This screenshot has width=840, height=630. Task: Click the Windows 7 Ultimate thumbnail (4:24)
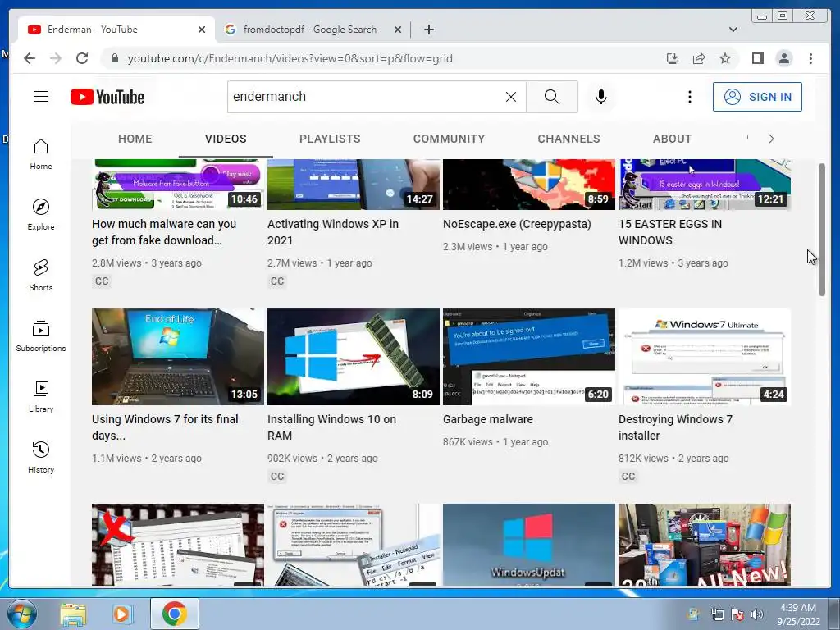point(705,356)
